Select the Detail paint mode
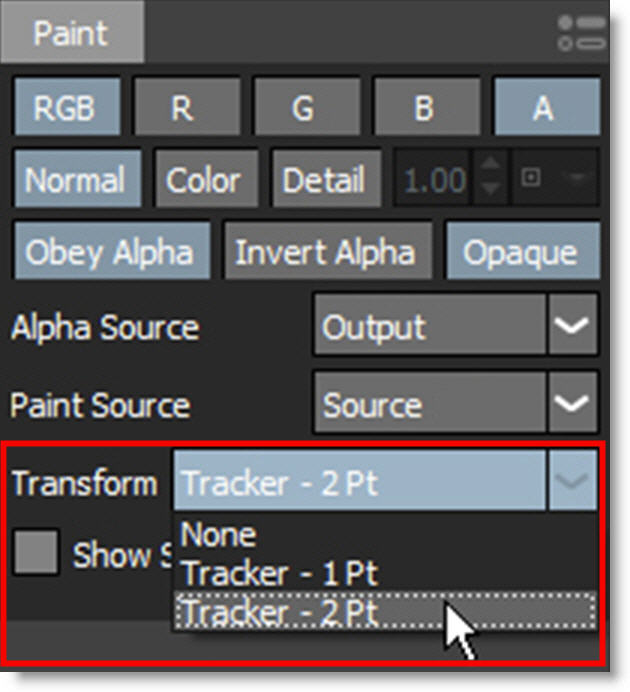630x692 pixels. 324,181
